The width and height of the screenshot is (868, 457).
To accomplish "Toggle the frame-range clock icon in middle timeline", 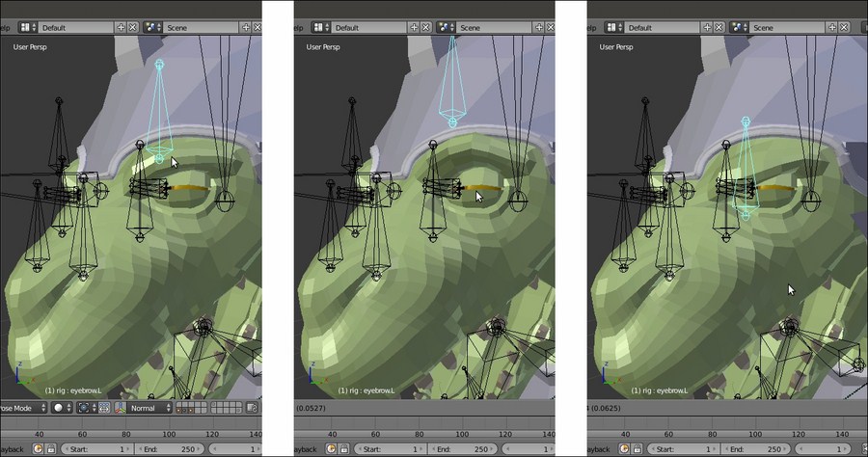I will (x=331, y=449).
